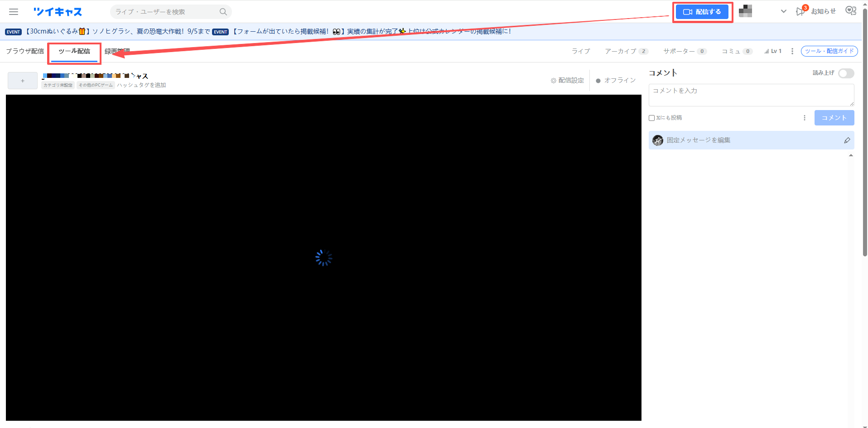Open the hamburger menu
Viewport: 868px width, 428px height.
click(x=14, y=12)
